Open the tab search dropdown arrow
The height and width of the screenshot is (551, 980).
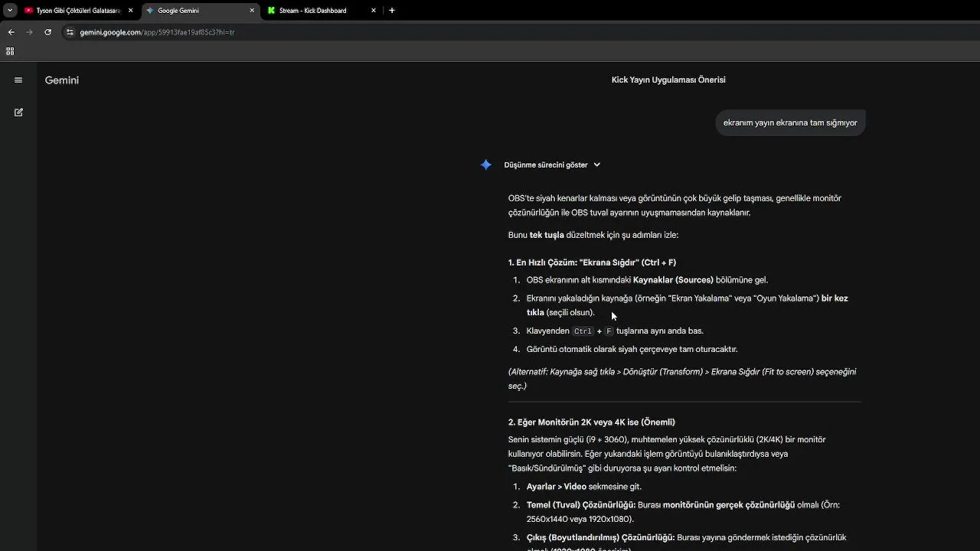click(10, 11)
